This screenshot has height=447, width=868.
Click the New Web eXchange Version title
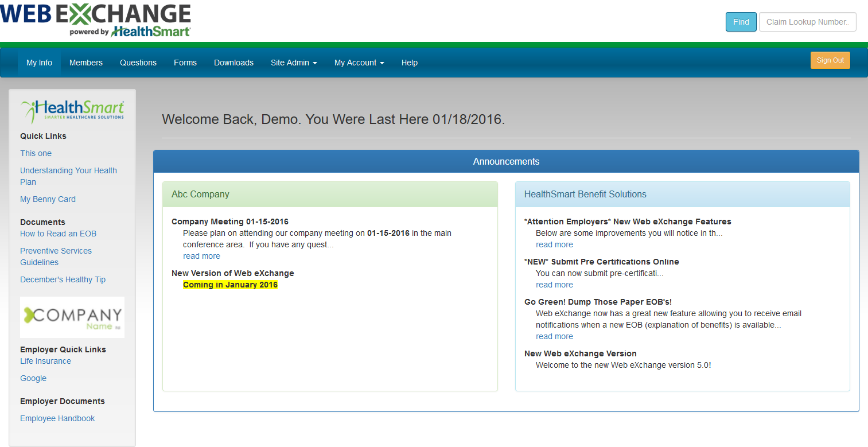pyautogui.click(x=581, y=353)
